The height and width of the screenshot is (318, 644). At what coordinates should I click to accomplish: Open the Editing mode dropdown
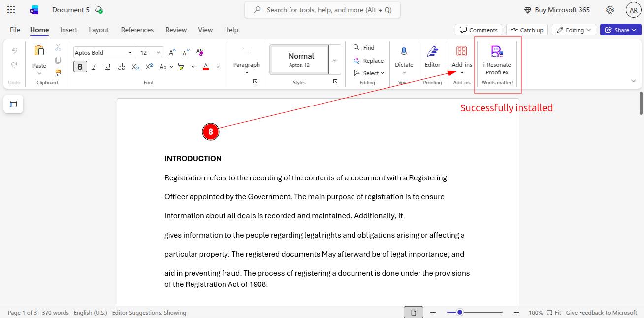click(x=574, y=30)
